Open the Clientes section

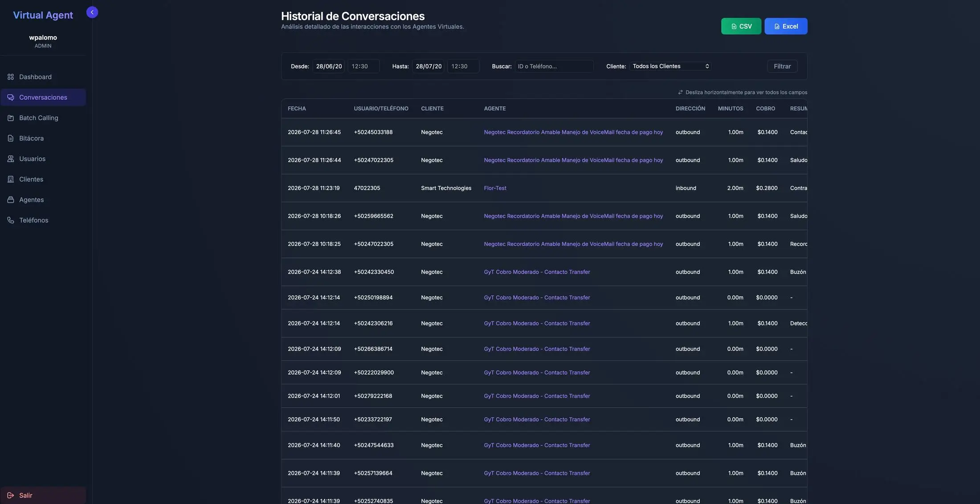[x=43, y=179]
